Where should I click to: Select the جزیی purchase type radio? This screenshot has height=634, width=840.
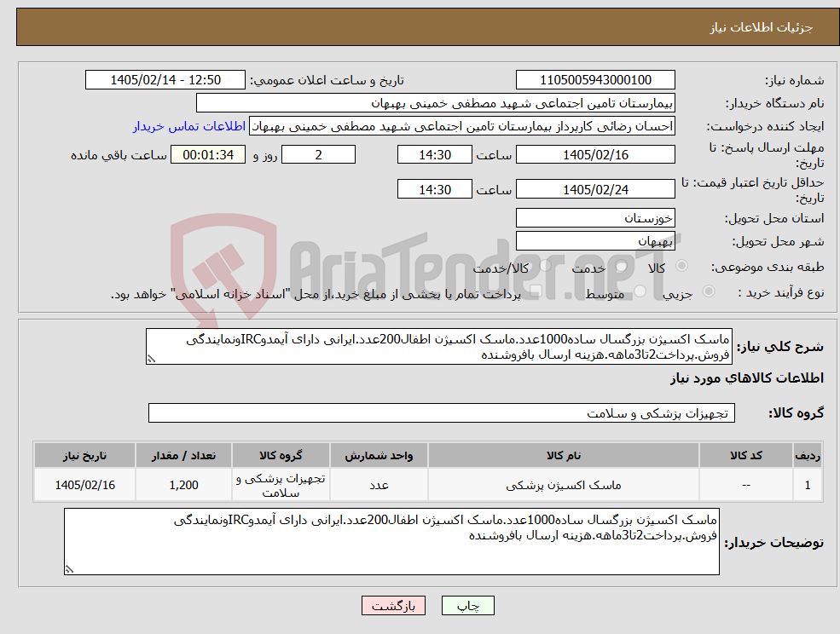point(708,291)
